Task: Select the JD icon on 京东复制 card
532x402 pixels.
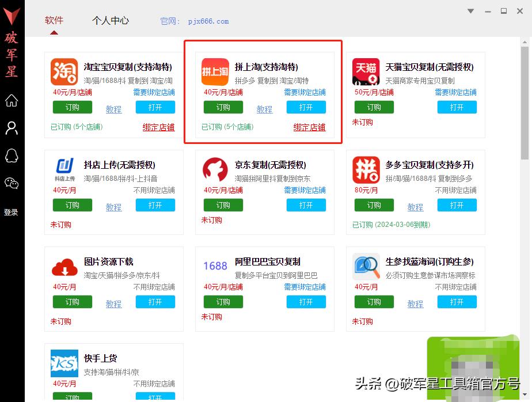Action: coord(215,169)
